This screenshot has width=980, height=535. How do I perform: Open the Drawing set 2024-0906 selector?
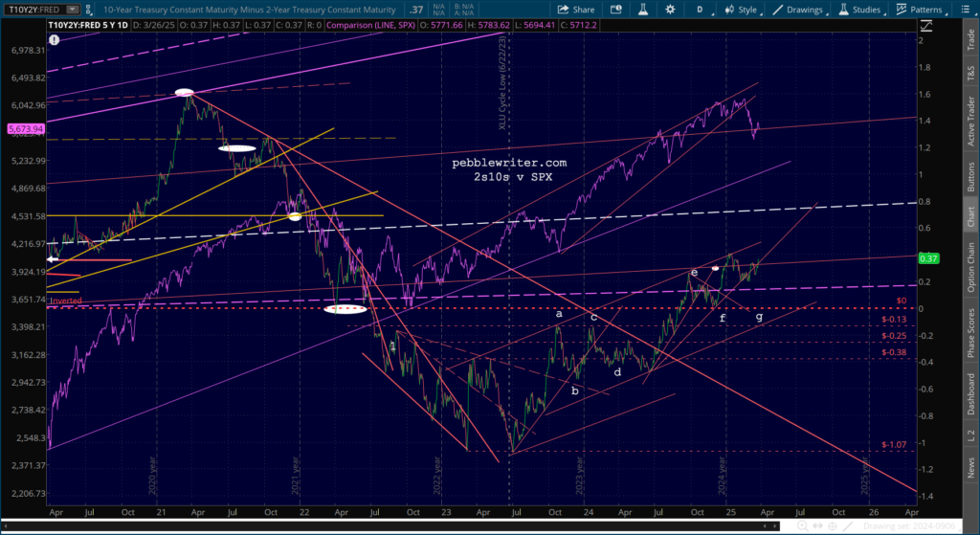click(908, 527)
